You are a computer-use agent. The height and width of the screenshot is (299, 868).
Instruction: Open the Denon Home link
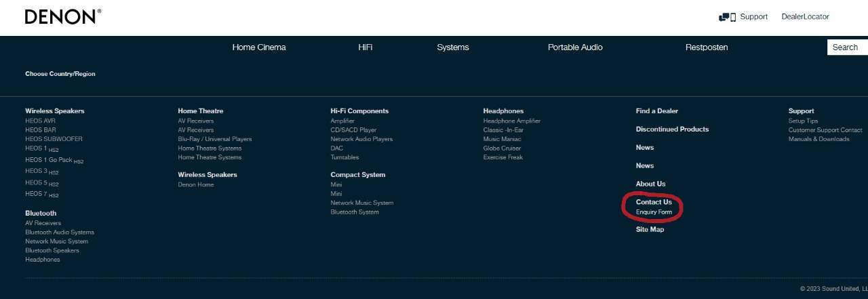click(195, 184)
